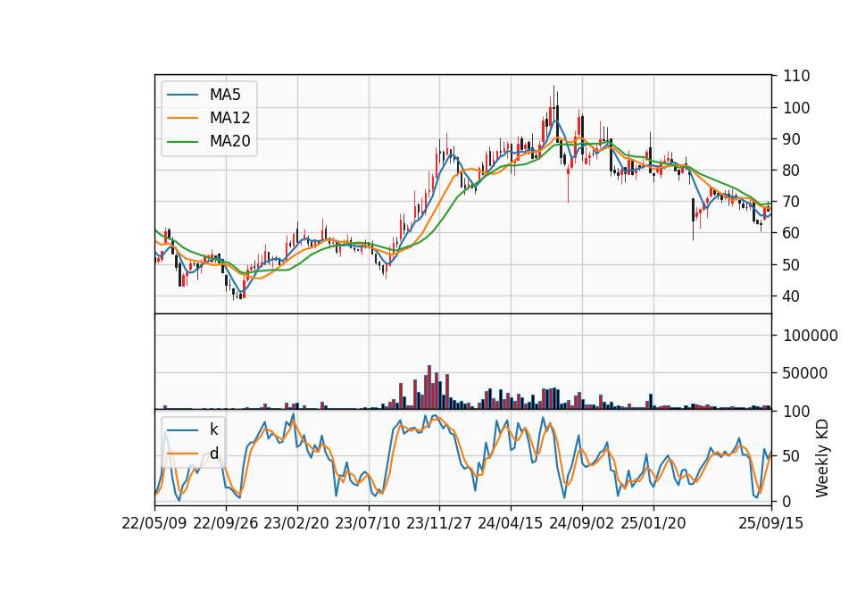Click the MA12 legend label

tap(229, 118)
